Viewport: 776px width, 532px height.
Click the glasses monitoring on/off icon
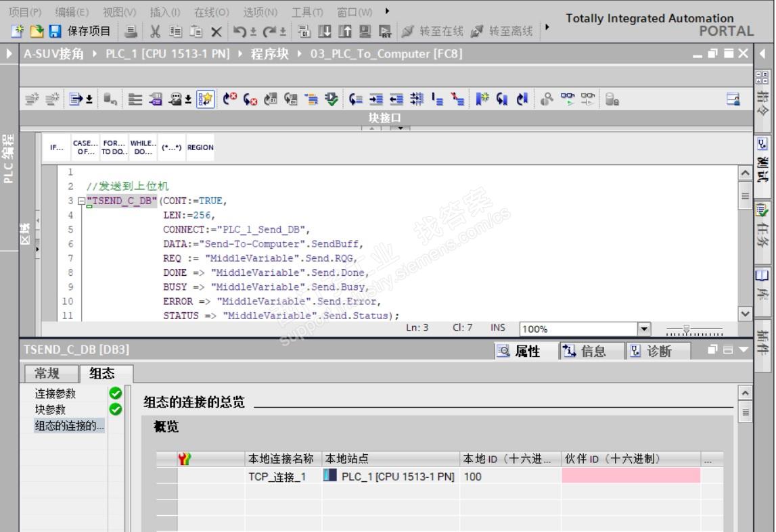coord(567,99)
